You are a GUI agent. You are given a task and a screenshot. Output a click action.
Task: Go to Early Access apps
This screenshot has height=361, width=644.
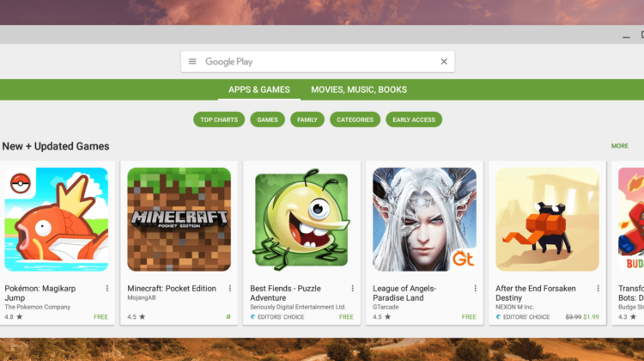[x=414, y=119]
